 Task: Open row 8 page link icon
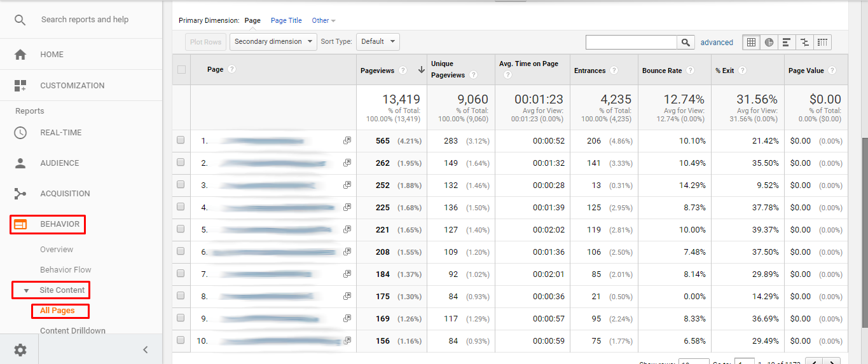tap(347, 296)
